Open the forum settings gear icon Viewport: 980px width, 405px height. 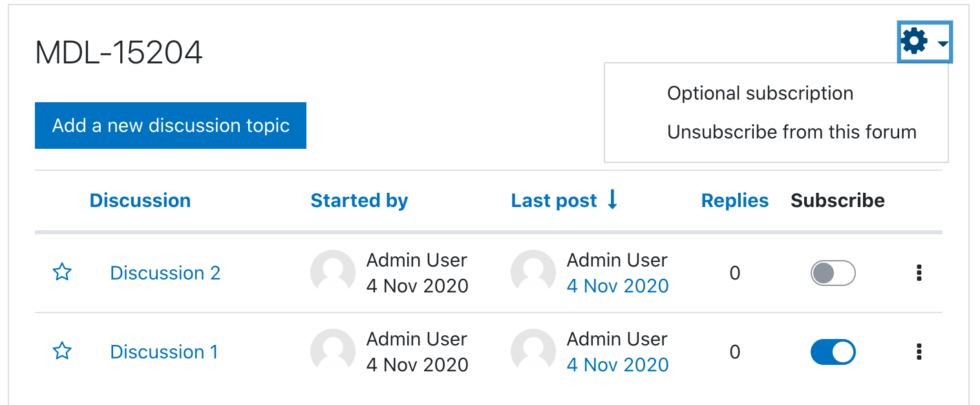(x=914, y=41)
